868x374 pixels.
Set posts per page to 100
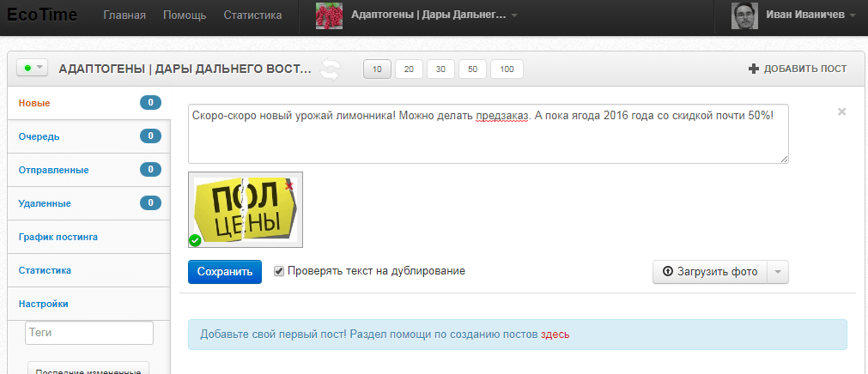[x=507, y=69]
